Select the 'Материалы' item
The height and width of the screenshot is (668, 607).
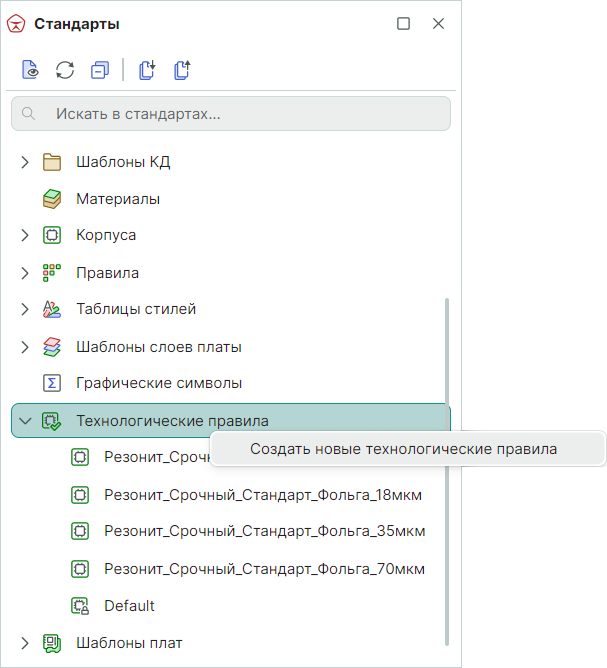[x=118, y=199]
